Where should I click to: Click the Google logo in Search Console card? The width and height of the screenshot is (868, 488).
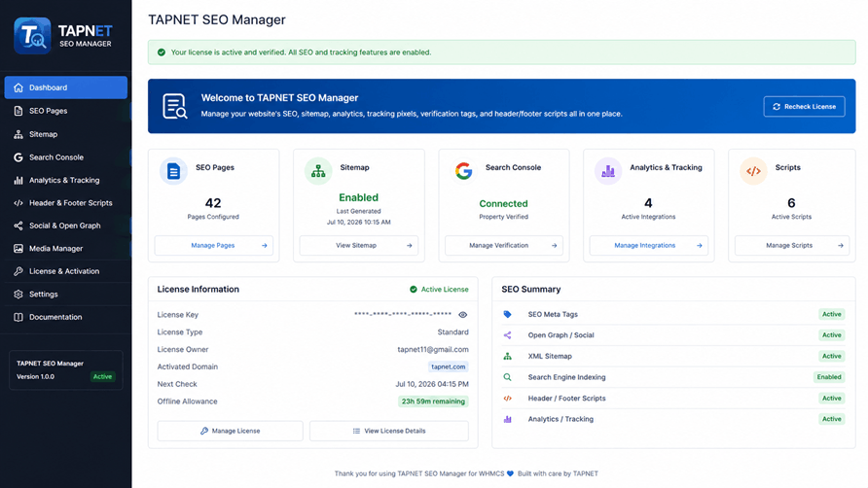click(463, 171)
